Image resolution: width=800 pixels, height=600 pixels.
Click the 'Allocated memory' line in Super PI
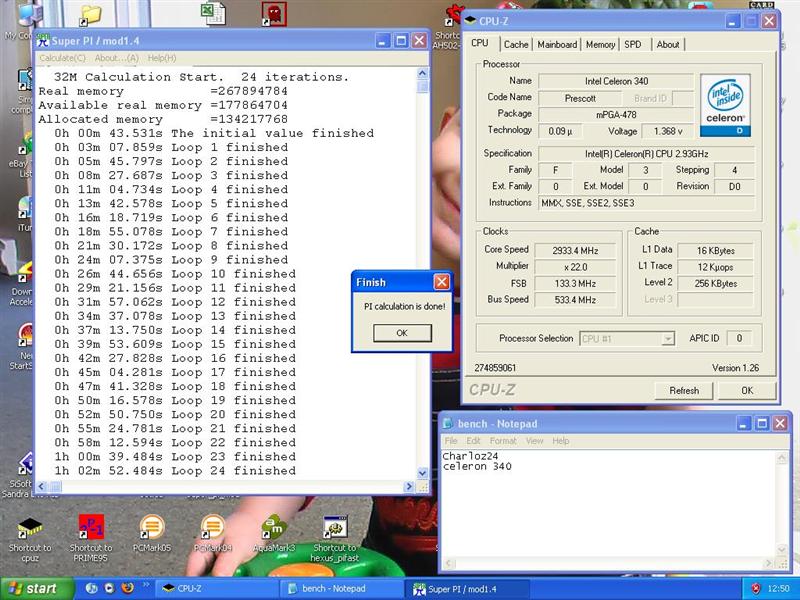163,119
